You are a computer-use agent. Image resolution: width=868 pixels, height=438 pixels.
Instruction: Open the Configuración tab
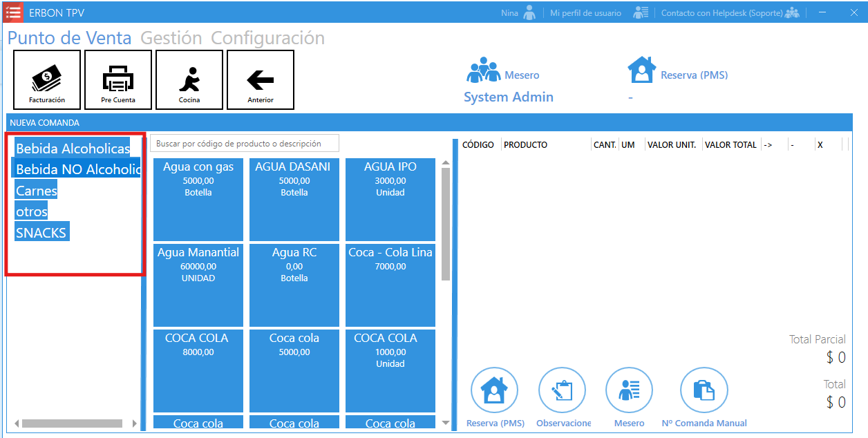pyautogui.click(x=267, y=38)
